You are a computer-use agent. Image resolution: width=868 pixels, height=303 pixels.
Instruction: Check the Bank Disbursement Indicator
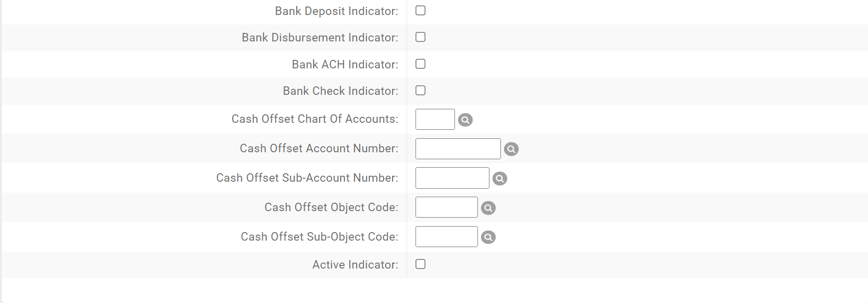420,37
